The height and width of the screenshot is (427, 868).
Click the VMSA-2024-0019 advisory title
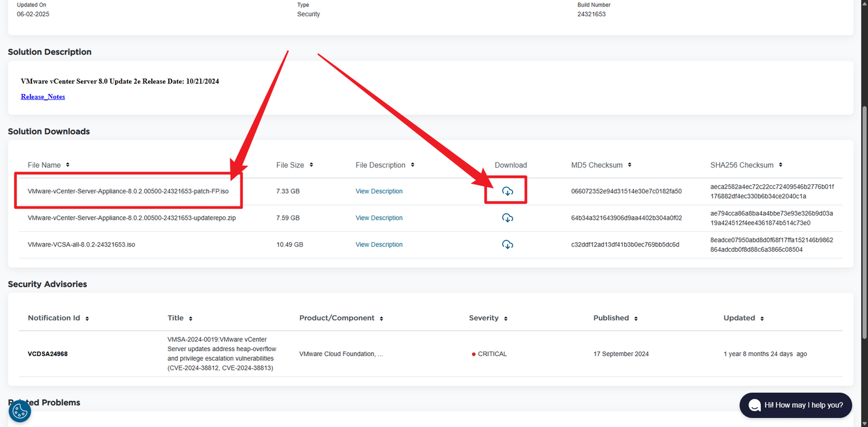point(222,354)
